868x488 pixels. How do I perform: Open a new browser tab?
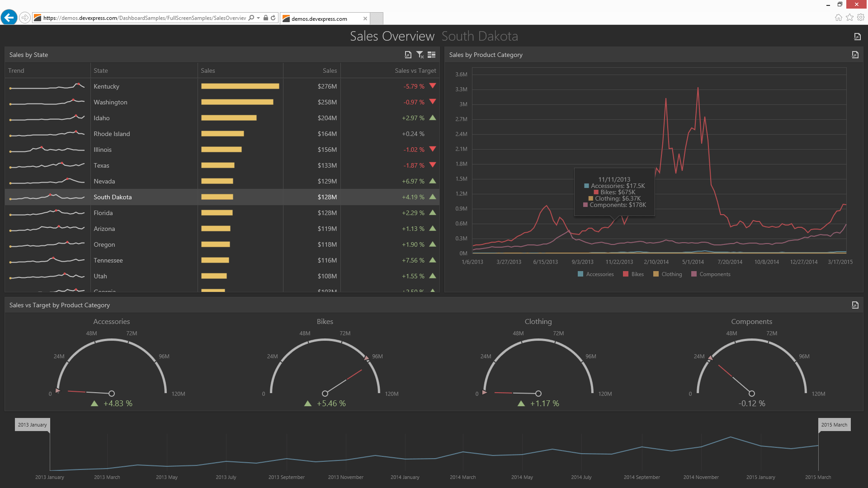pyautogui.click(x=377, y=19)
